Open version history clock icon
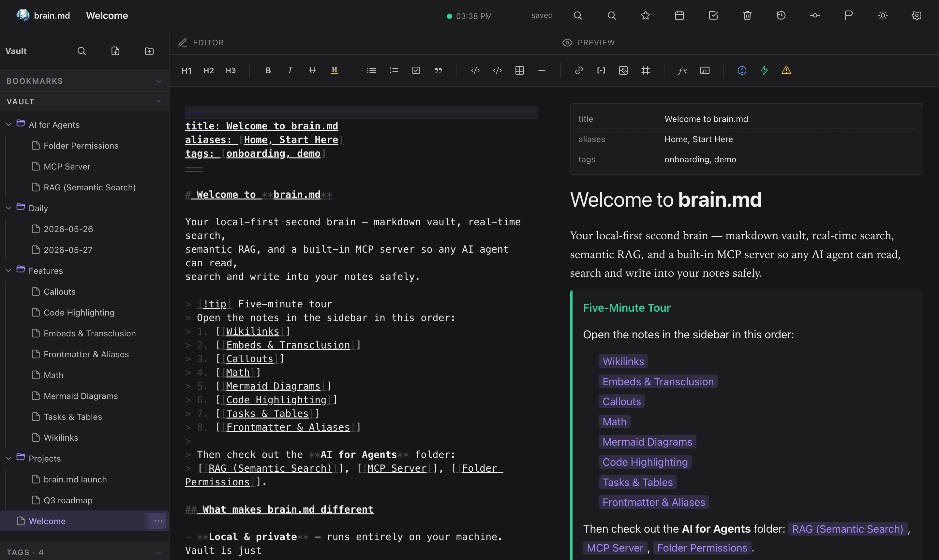939x560 pixels. point(781,15)
